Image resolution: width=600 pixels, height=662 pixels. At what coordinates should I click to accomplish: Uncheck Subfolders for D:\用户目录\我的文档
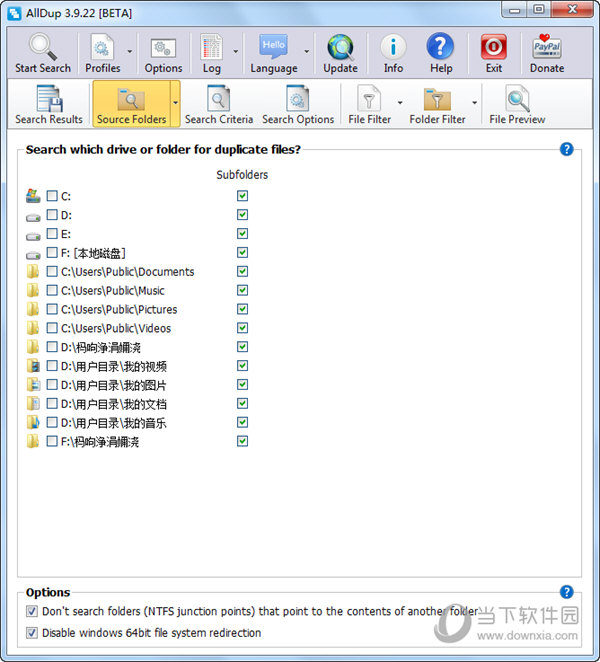pyautogui.click(x=242, y=404)
